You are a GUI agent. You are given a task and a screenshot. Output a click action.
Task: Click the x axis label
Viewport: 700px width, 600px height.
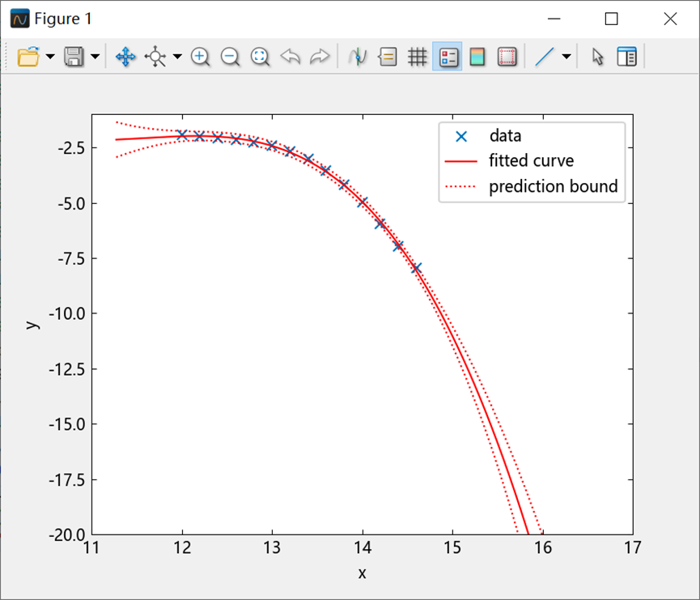tap(362, 573)
